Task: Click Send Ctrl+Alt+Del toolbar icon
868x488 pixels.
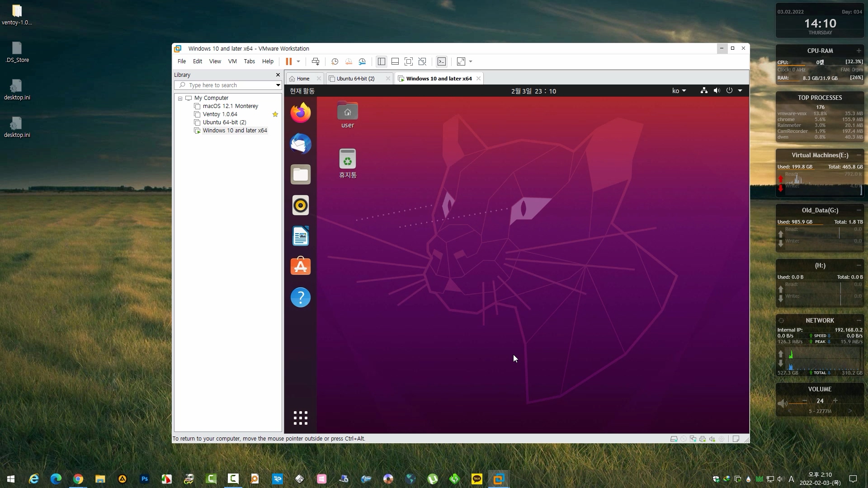Action: pyautogui.click(x=316, y=61)
